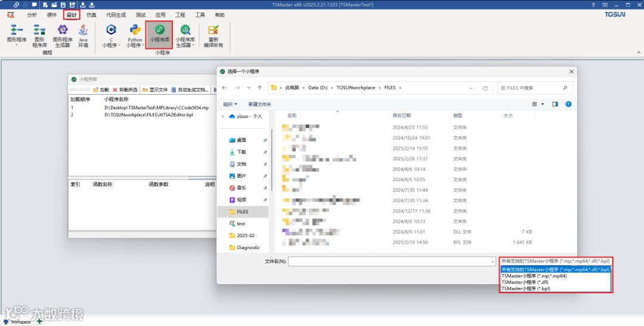Refresh the FILES folder listing

pyautogui.click(x=485, y=88)
